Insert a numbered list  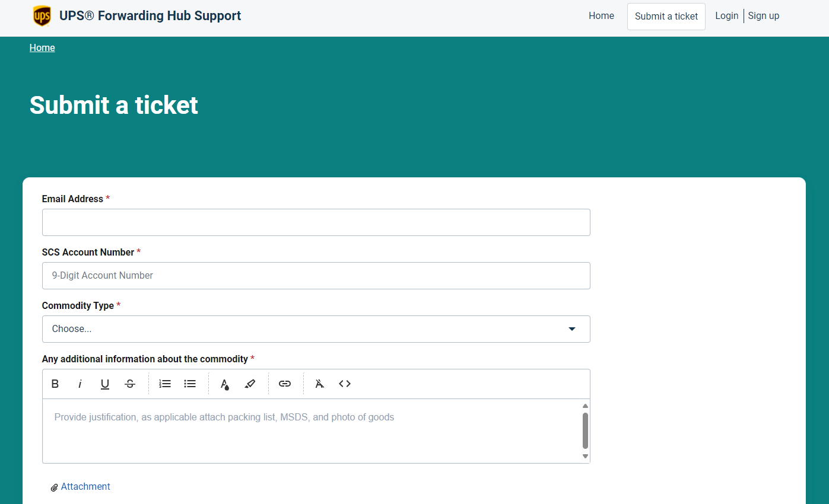(x=165, y=384)
